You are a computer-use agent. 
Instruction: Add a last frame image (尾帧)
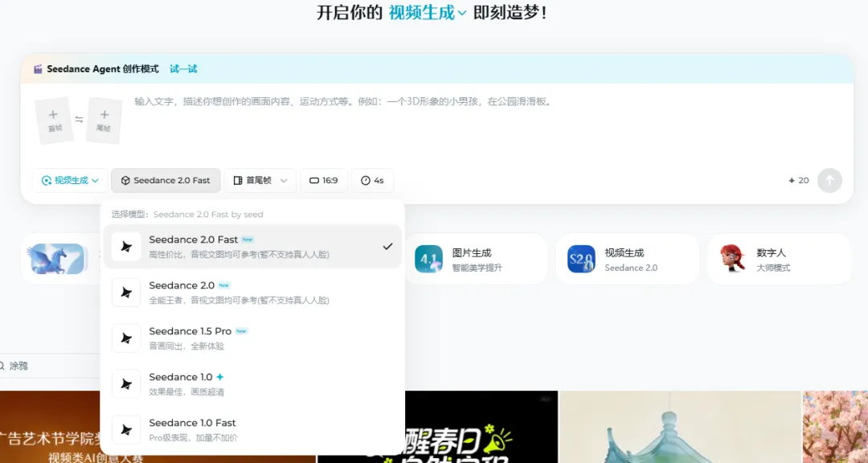104,121
